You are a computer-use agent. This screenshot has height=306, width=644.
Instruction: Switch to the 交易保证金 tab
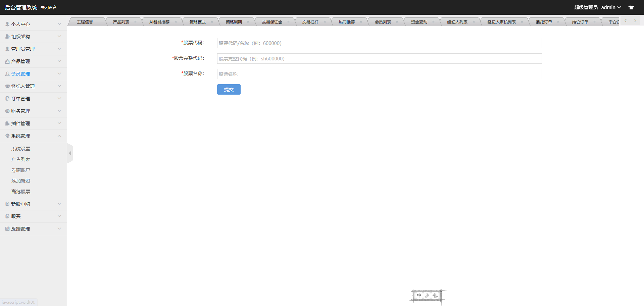(272, 22)
